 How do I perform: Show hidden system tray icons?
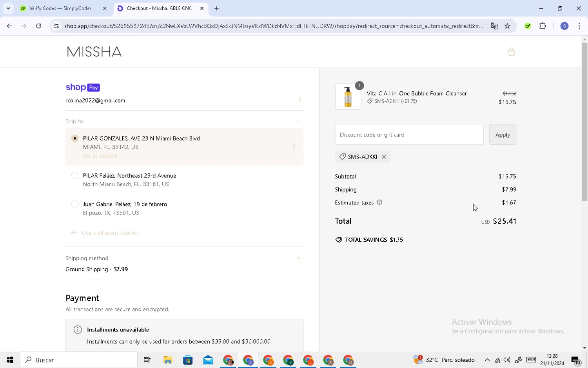487,360
